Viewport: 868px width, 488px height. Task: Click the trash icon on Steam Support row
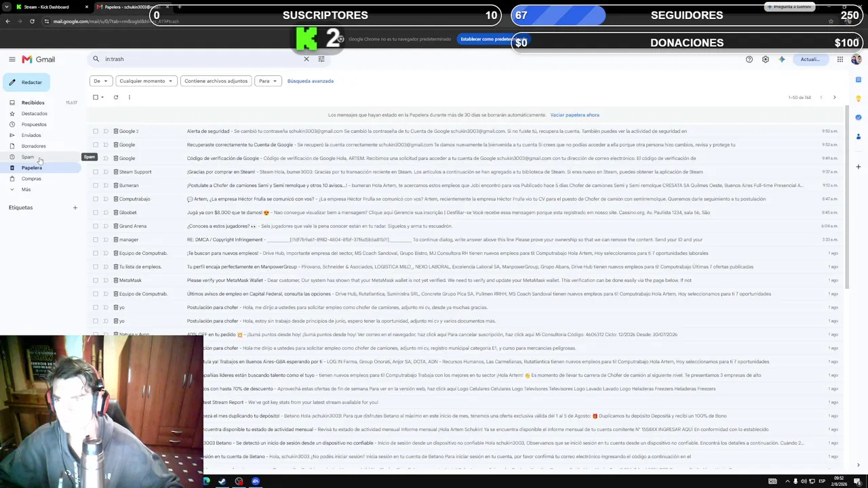pos(116,171)
